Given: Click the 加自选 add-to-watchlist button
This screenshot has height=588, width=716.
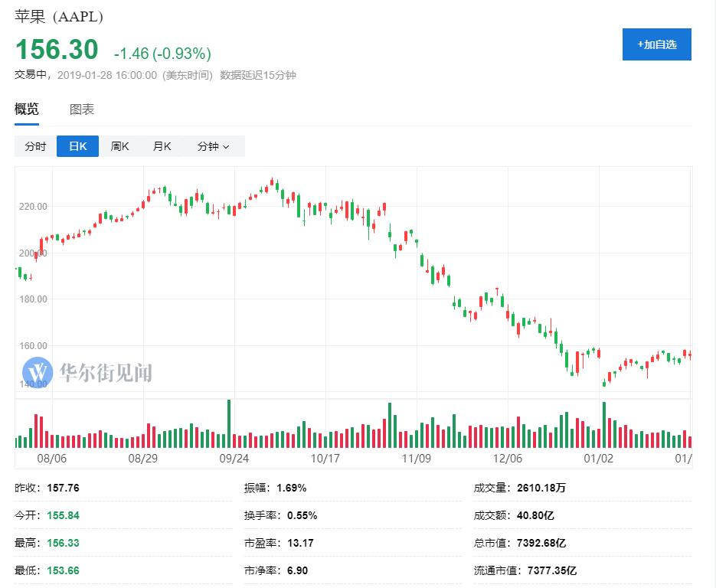Looking at the screenshot, I should click(x=656, y=44).
